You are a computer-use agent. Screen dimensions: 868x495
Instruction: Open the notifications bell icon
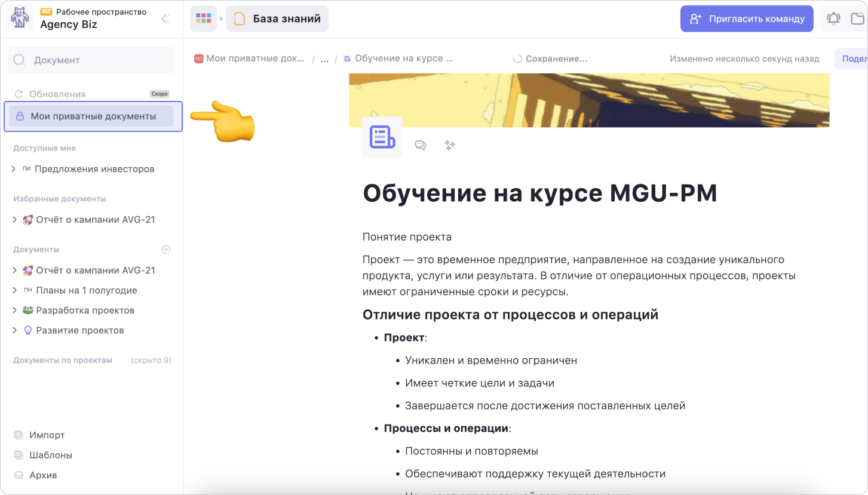point(833,19)
